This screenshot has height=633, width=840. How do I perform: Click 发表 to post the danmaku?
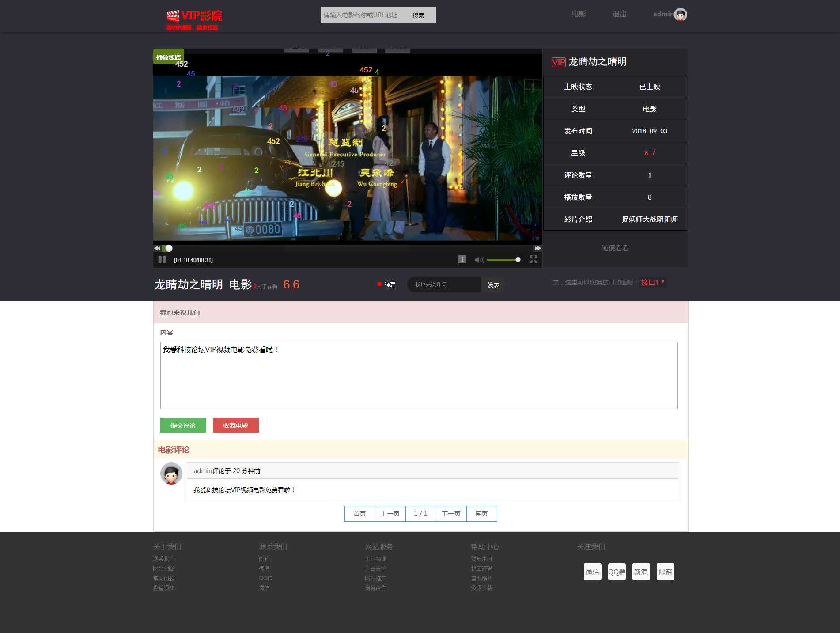coord(493,285)
